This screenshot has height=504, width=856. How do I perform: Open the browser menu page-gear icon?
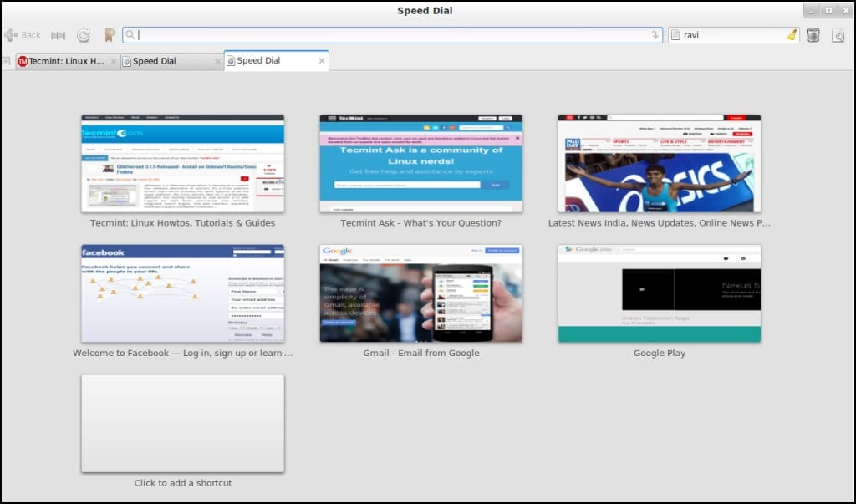tap(838, 35)
